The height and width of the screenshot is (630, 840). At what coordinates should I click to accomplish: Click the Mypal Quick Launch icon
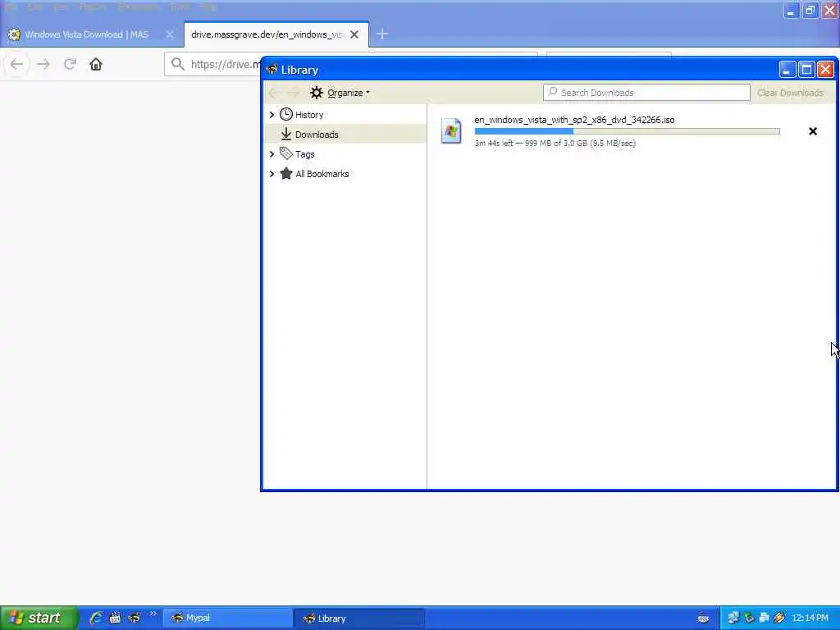pyautogui.click(x=134, y=618)
